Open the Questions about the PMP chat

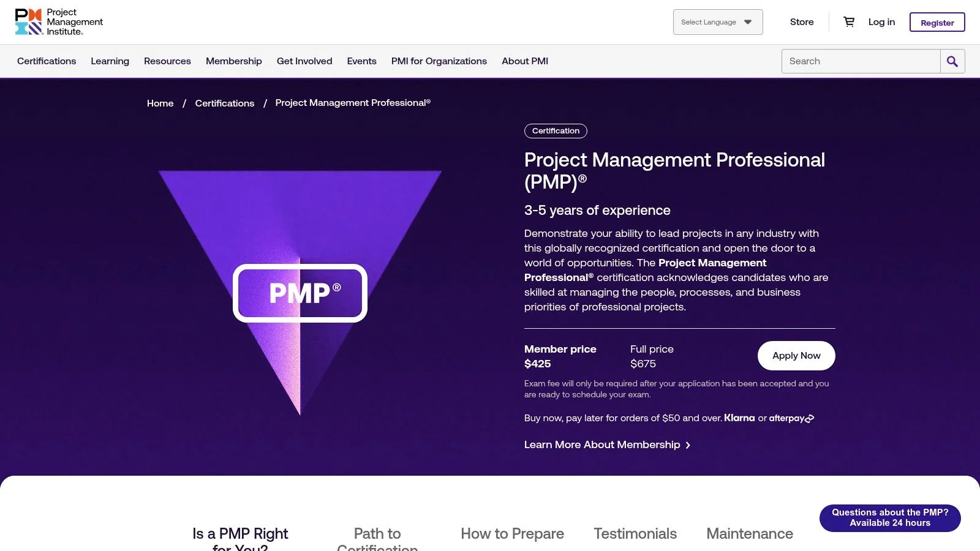[x=890, y=518]
